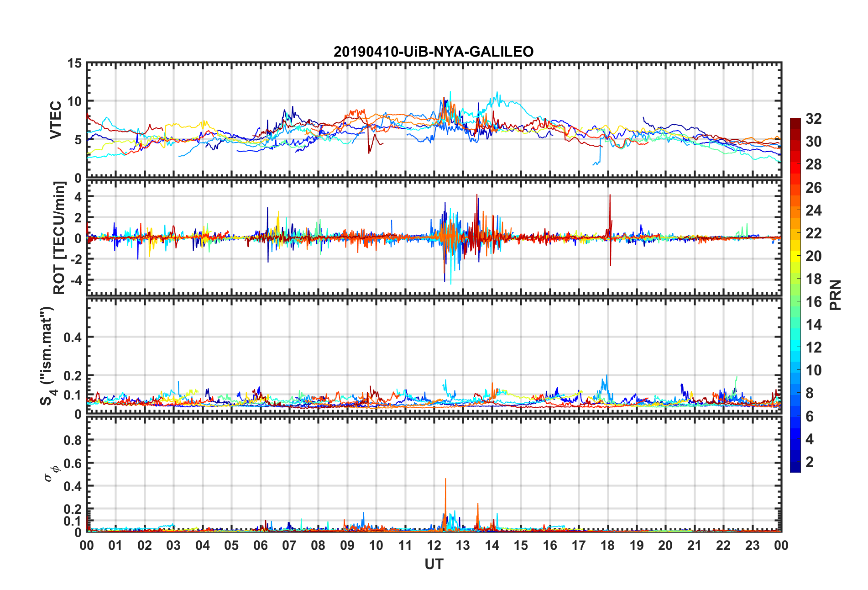Click the colorbar tick label 6
This screenshot has width=868, height=590.
click(x=810, y=416)
